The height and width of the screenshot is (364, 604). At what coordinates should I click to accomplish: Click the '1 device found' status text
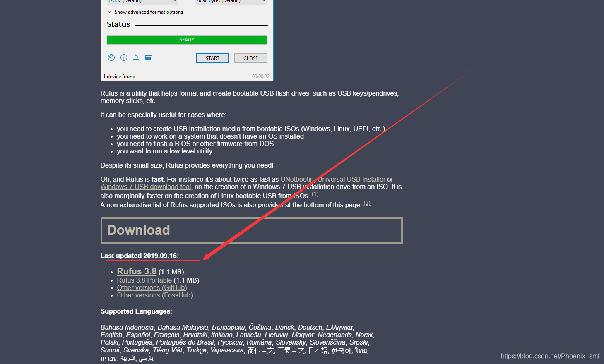[x=119, y=77]
